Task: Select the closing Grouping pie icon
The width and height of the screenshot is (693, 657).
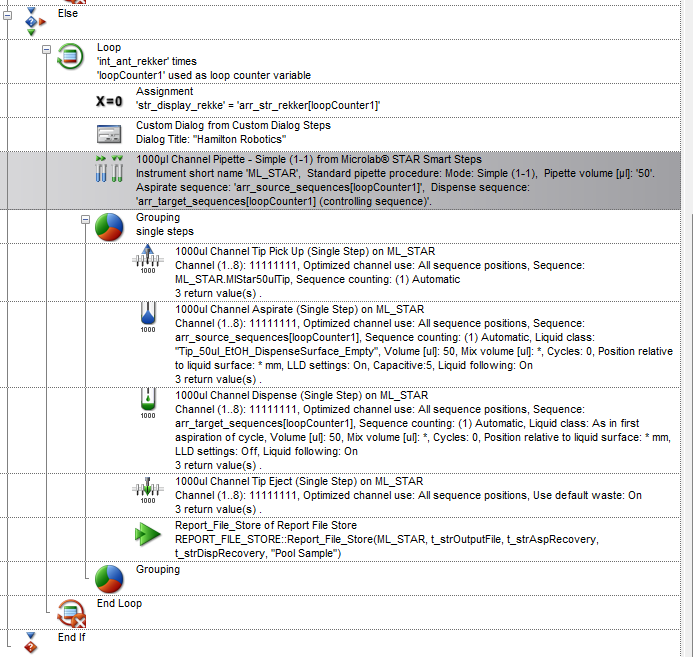Action: (109, 579)
